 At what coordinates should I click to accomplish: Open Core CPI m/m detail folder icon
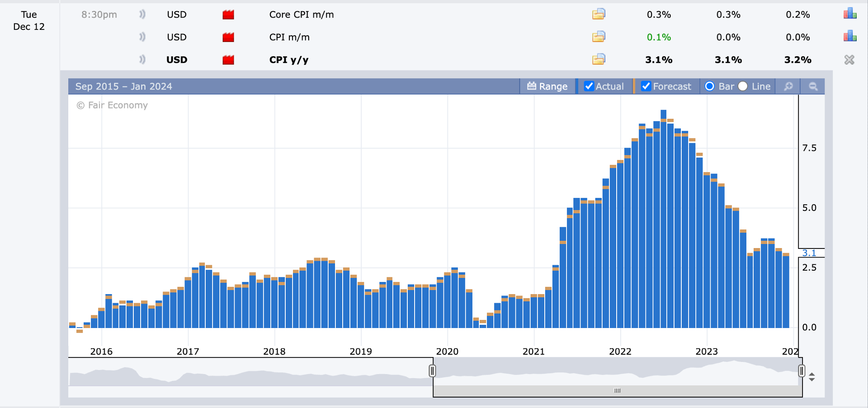[599, 14]
